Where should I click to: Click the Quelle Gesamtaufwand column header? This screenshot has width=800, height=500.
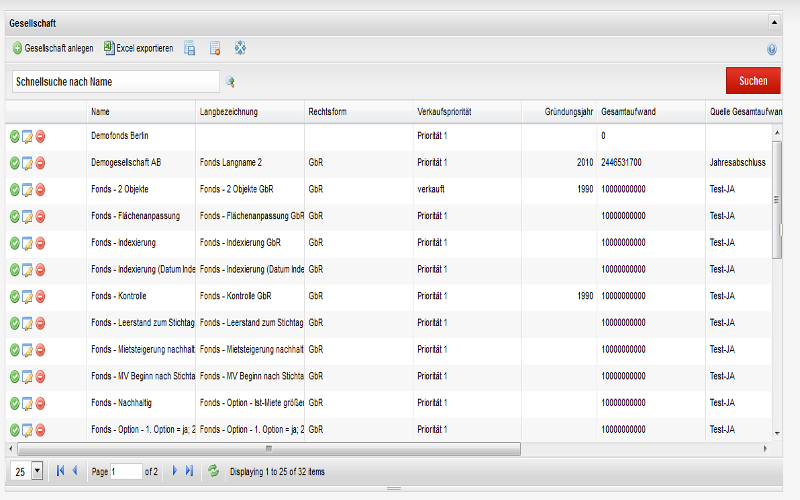click(x=744, y=112)
